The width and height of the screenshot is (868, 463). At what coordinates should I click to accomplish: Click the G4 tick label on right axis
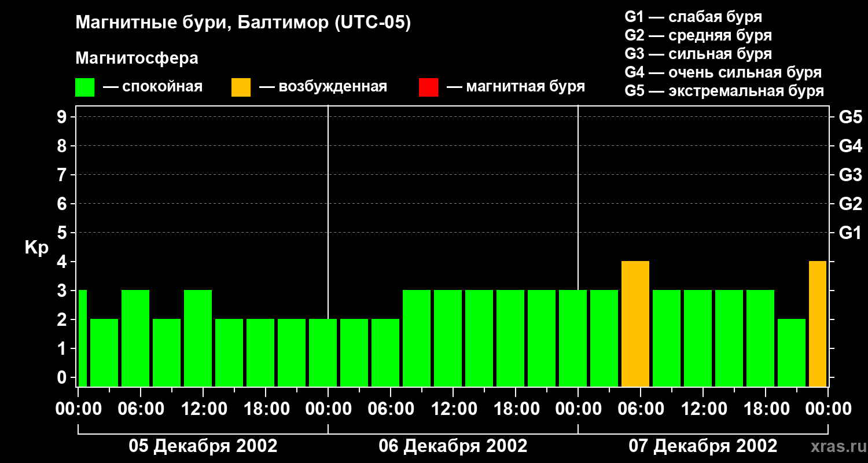click(x=850, y=146)
